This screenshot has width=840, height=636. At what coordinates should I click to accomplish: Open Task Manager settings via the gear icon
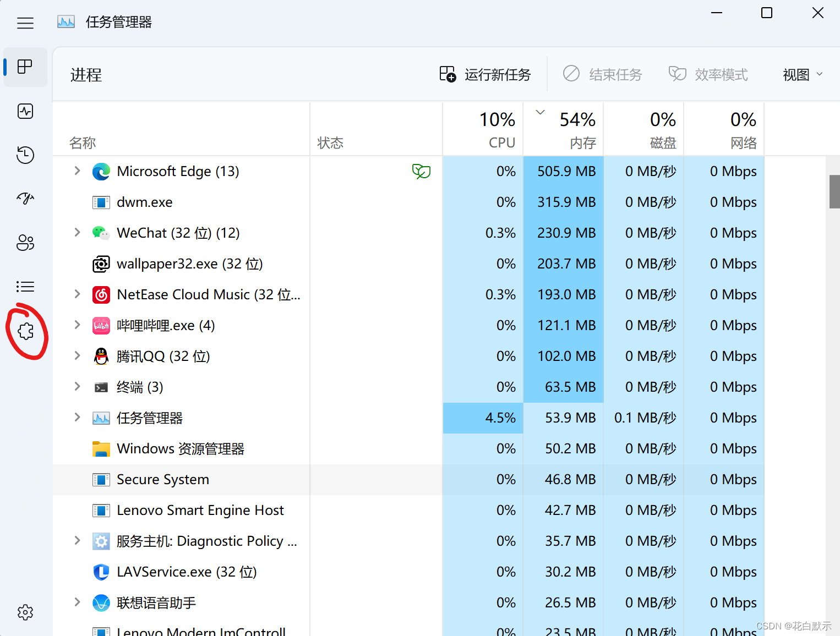pos(25,612)
